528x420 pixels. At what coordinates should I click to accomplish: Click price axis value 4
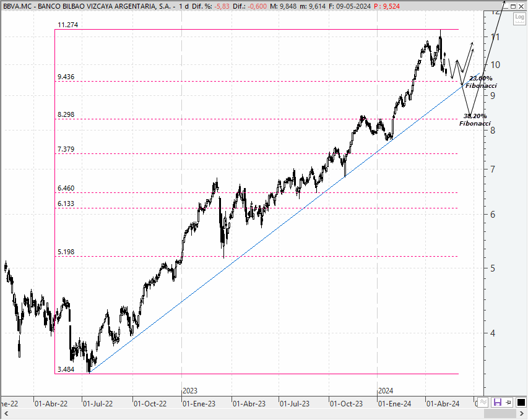click(493, 333)
